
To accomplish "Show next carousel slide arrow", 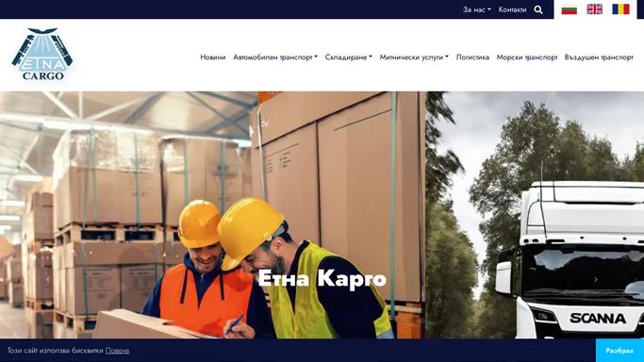I will point(596,279).
